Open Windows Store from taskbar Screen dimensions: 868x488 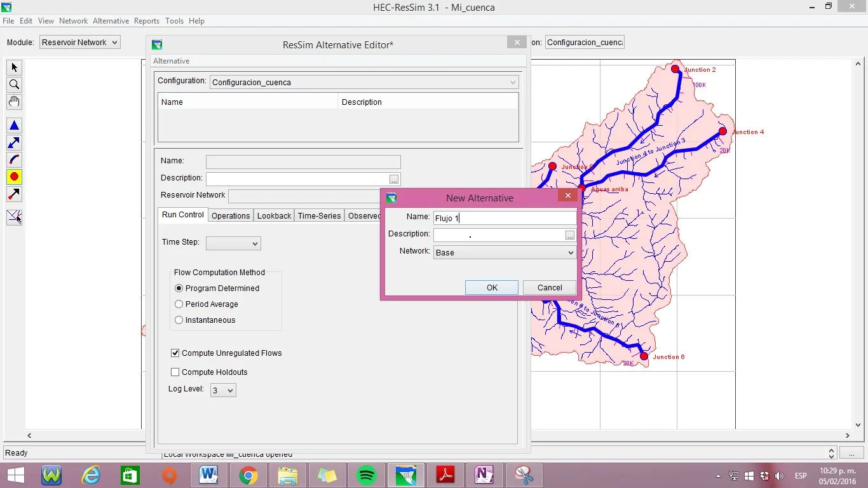pos(130,475)
